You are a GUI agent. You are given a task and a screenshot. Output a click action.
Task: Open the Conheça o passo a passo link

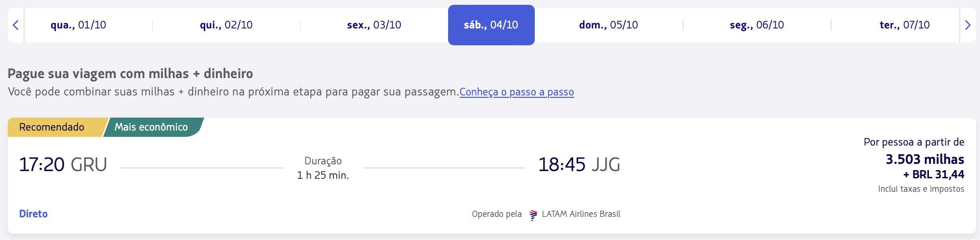click(x=516, y=92)
